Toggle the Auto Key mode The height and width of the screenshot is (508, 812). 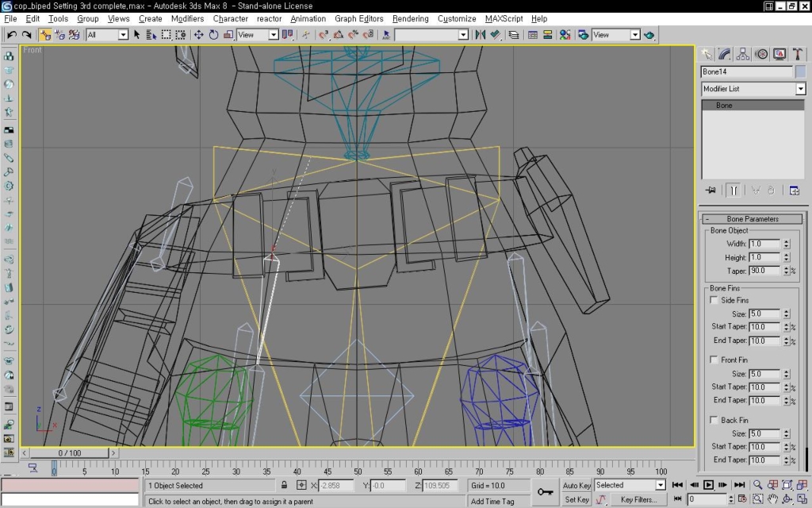[576, 486]
